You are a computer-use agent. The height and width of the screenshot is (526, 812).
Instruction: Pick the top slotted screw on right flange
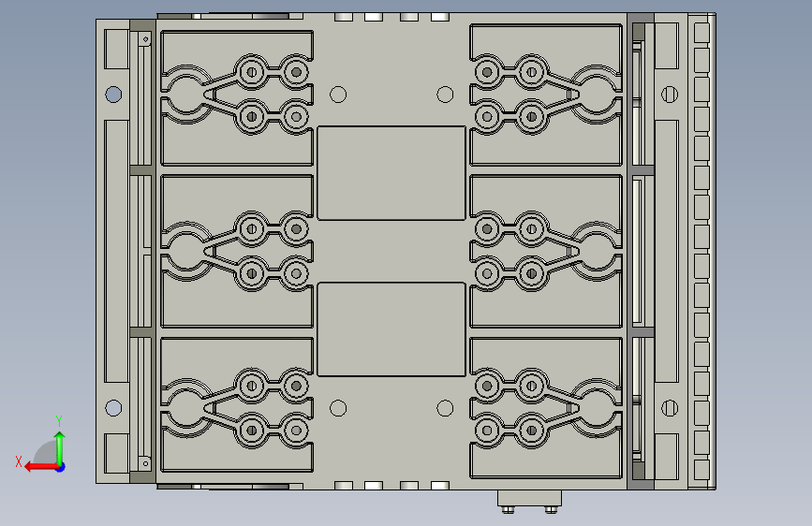670,95
